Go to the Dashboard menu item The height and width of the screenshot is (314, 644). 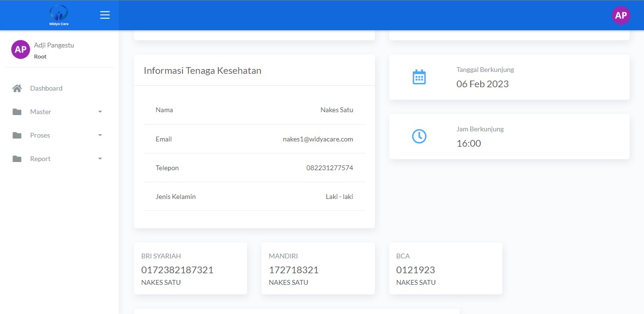click(x=46, y=88)
